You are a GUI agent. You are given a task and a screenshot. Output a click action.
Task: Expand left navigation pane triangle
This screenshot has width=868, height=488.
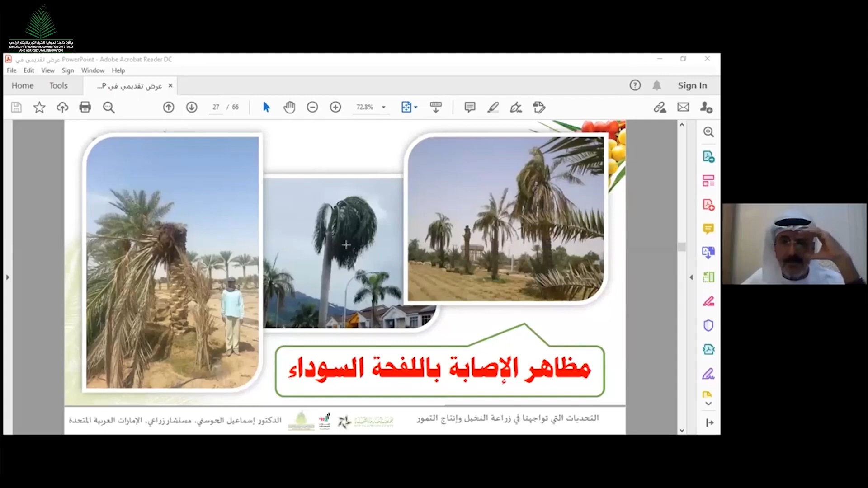[x=8, y=277]
